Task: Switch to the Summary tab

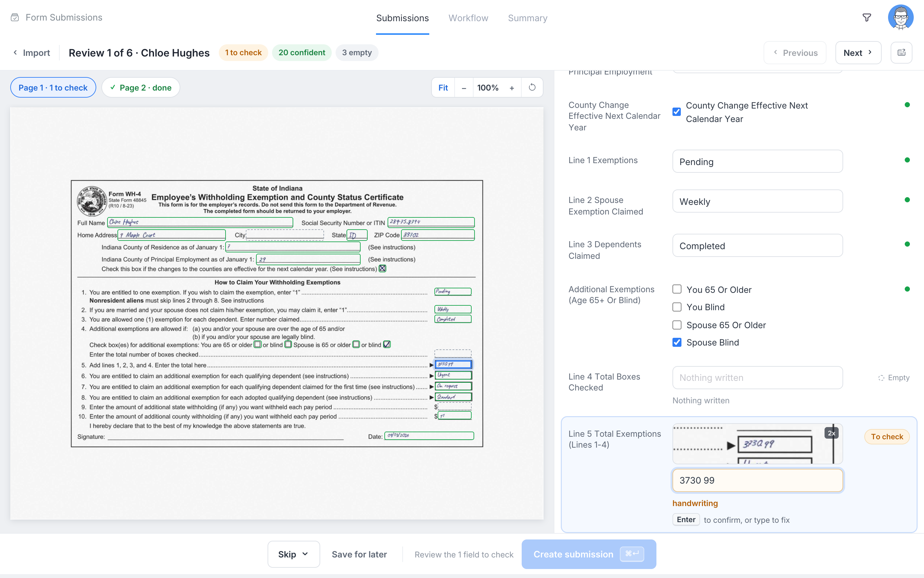Action: (528, 18)
